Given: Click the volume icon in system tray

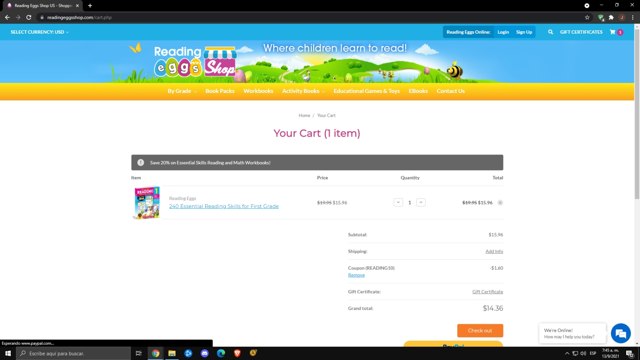Looking at the screenshot, I should tap(583, 353).
